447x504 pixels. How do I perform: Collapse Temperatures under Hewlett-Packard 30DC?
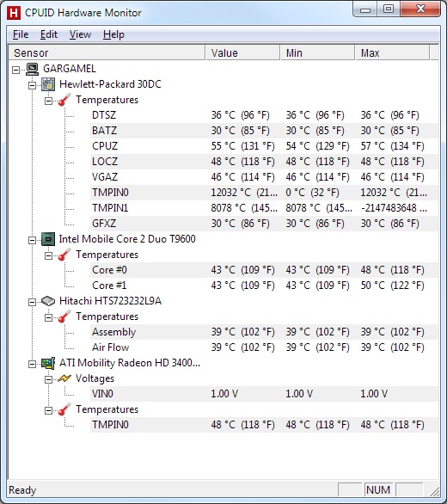click(48, 101)
